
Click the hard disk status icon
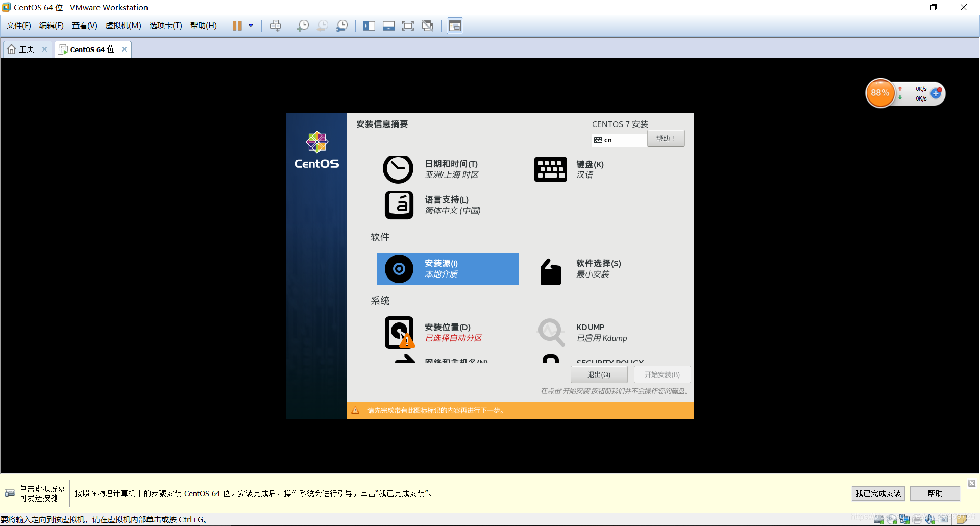pyautogui.click(x=879, y=519)
